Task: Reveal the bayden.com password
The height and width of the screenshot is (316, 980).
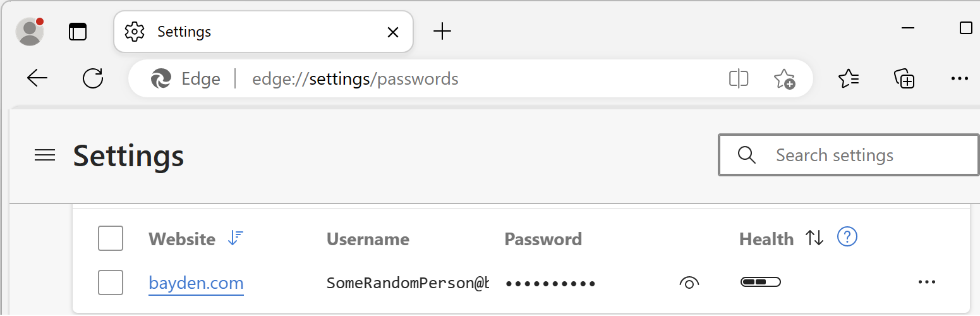Action: 689,283
